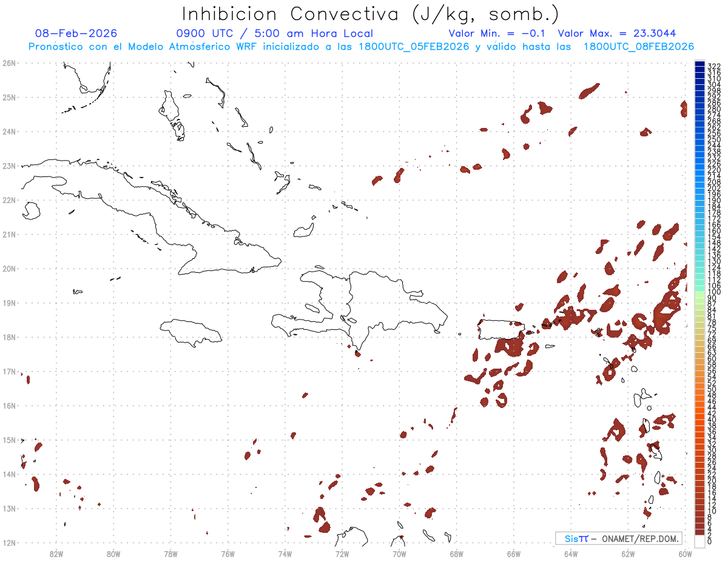Click the 25N latitude axis label

pyautogui.click(x=9, y=97)
